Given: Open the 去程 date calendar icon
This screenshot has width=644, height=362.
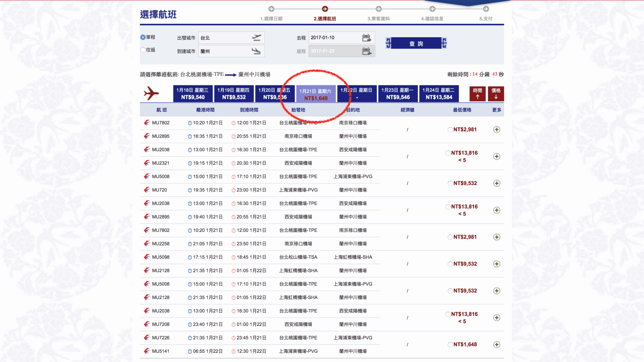Looking at the screenshot, I should tap(367, 38).
